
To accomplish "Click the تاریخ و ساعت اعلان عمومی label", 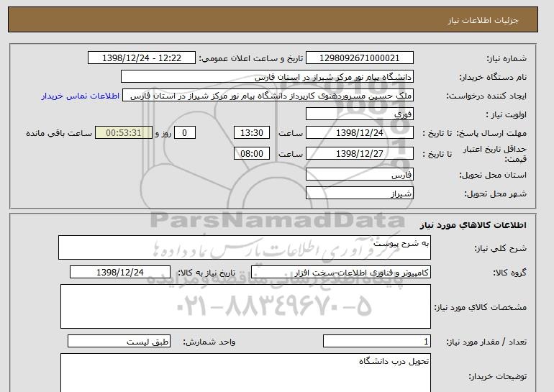I will 251,58.
